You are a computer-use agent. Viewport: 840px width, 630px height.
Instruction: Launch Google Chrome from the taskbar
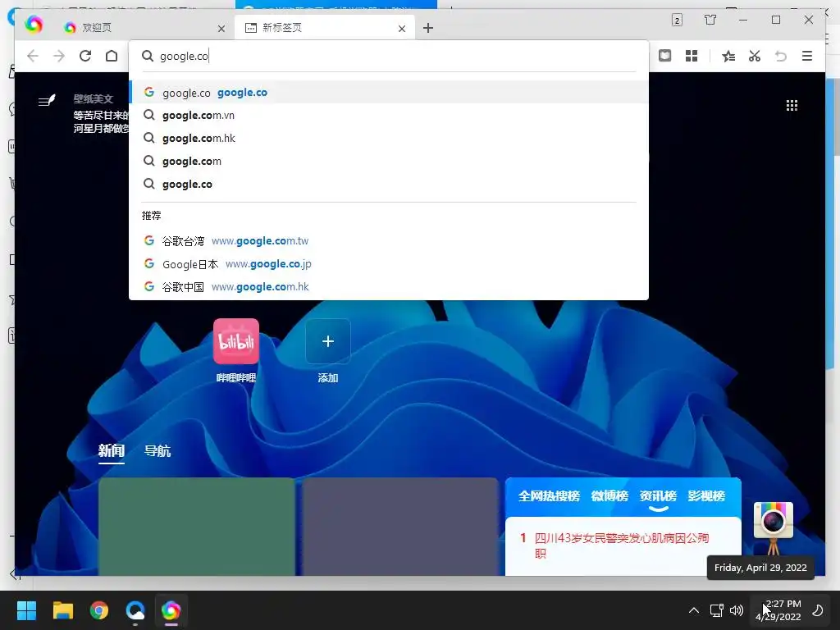pyautogui.click(x=99, y=610)
